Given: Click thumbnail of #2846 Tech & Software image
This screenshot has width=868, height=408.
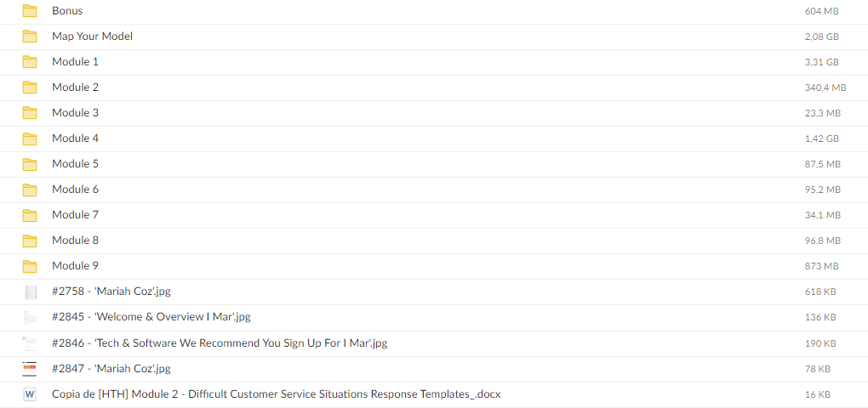Looking at the screenshot, I should click(x=30, y=343).
